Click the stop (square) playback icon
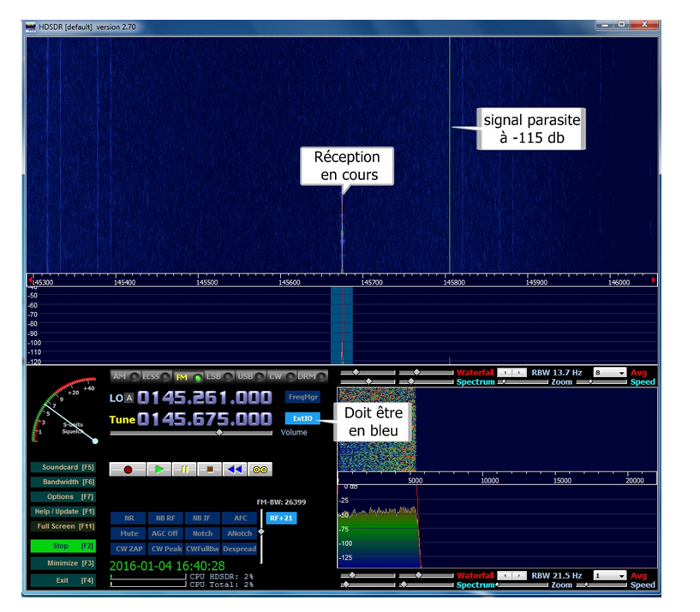The image size is (700, 612). click(210, 469)
